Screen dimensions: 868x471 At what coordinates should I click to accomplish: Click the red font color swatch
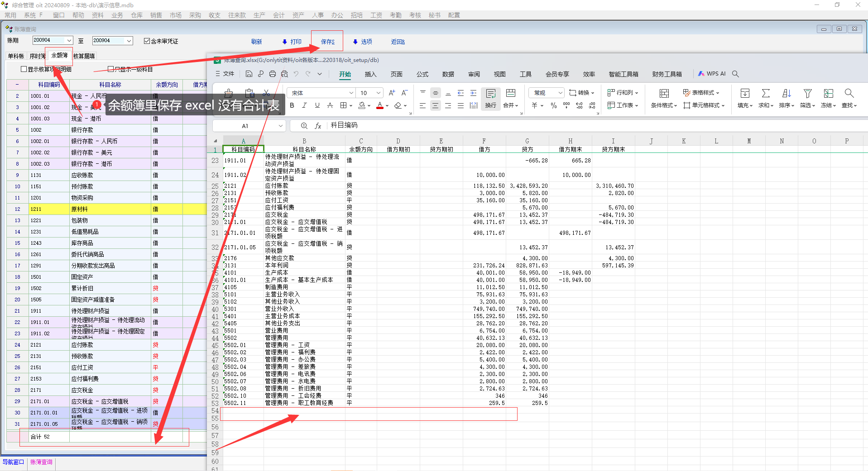point(380,106)
